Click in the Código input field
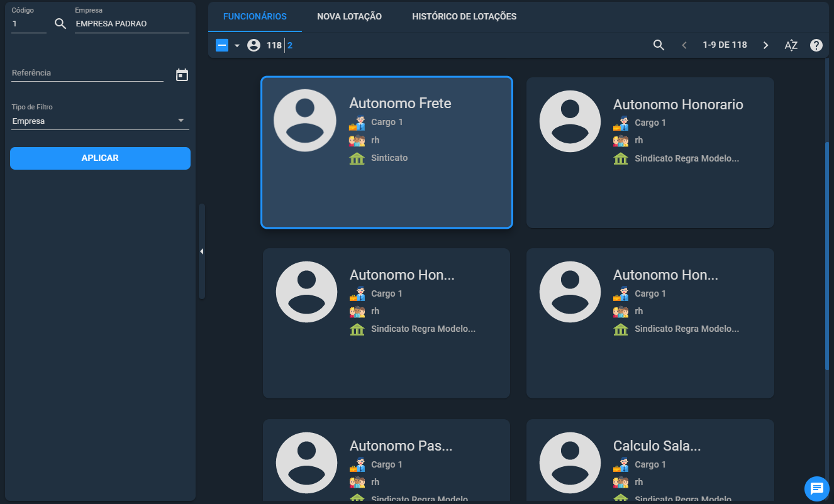This screenshot has width=834, height=504. point(29,24)
